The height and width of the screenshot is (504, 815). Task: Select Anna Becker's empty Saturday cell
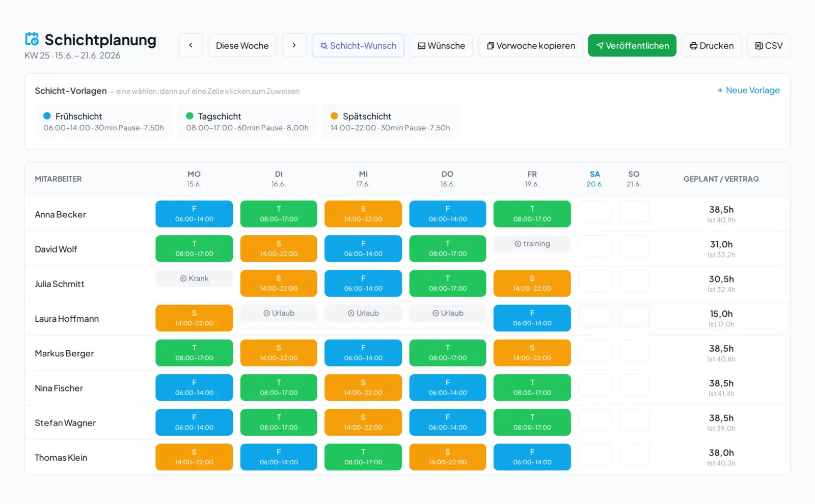pos(595,211)
